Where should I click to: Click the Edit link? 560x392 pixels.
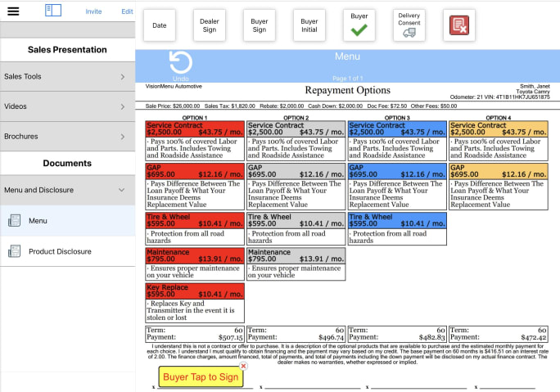(126, 11)
